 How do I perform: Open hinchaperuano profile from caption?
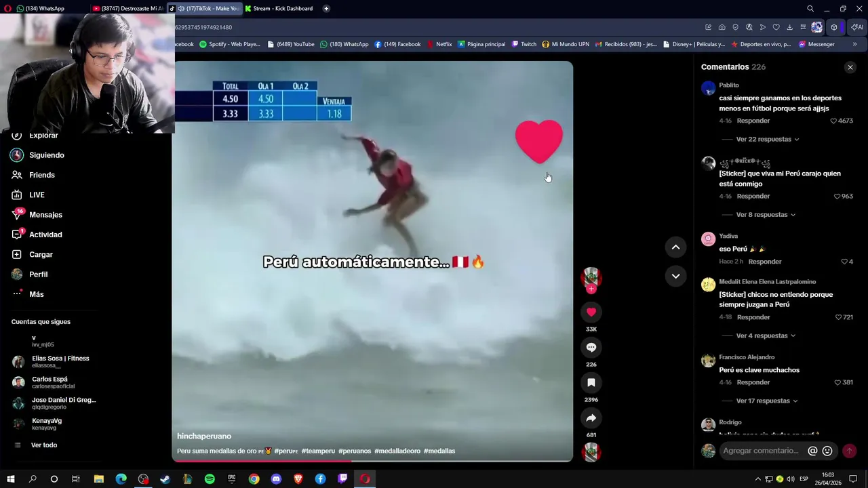[204, 436]
